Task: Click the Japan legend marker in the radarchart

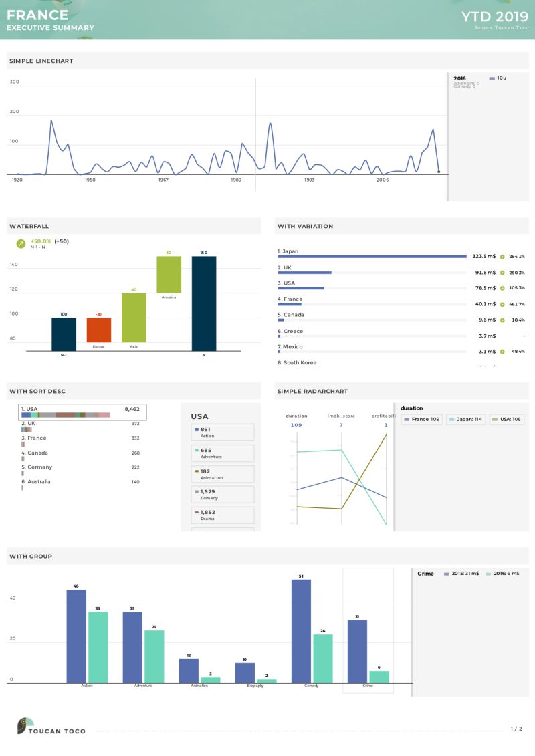Action: pos(451,418)
